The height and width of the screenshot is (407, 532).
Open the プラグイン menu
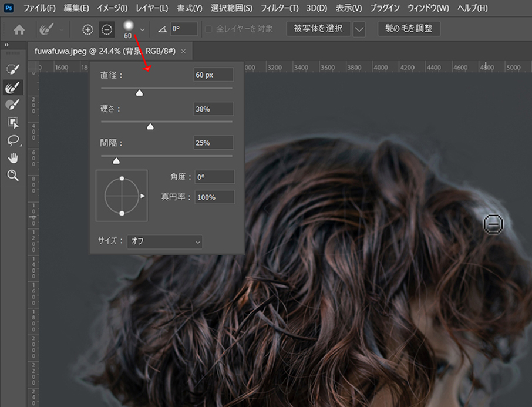point(385,8)
